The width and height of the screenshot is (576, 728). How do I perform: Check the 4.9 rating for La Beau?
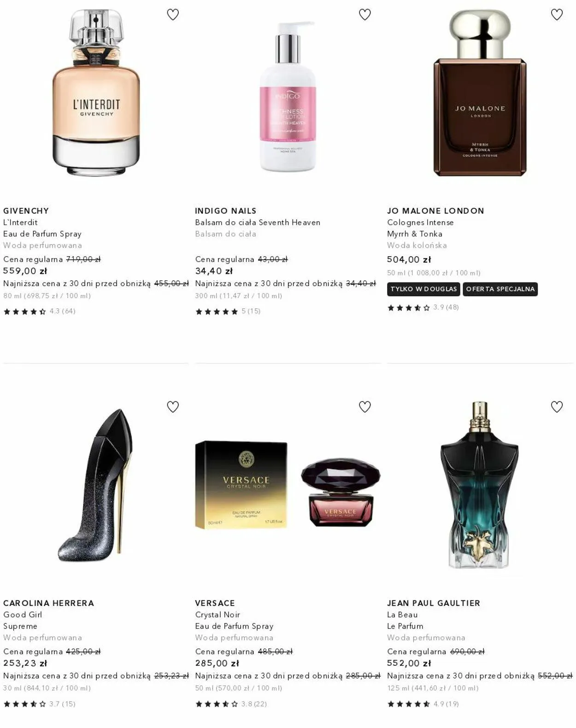pos(423,704)
